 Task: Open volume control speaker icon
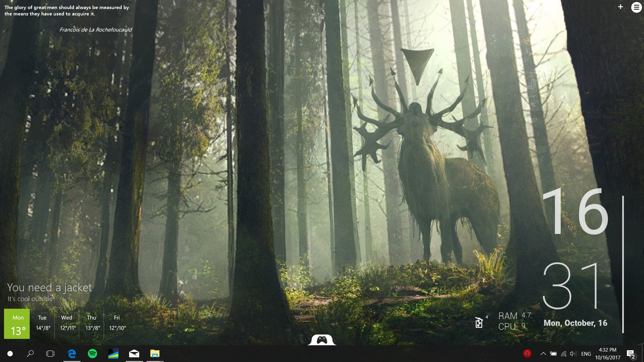click(573, 354)
